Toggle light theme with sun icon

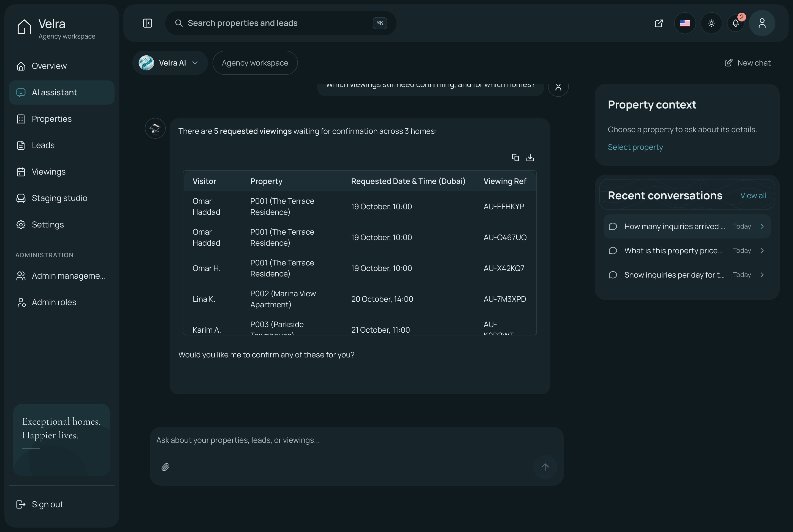point(711,23)
